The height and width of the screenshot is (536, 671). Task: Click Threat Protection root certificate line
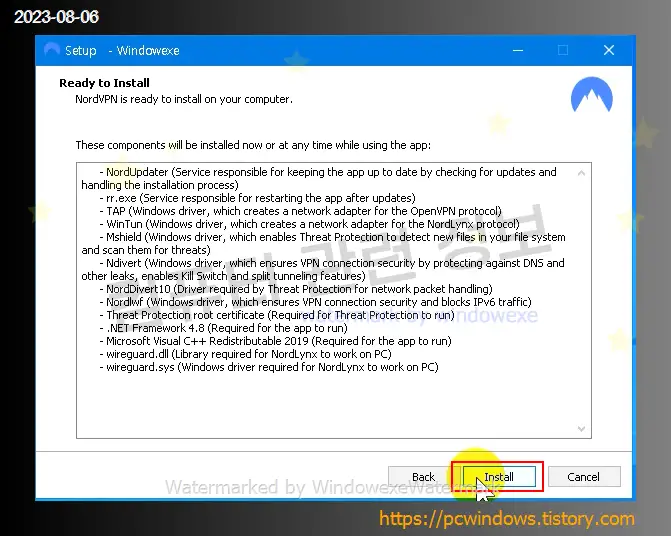point(277,315)
